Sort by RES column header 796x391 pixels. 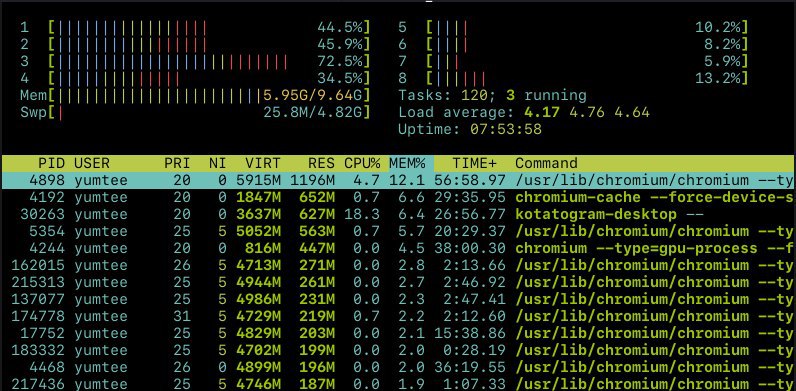pos(321,164)
